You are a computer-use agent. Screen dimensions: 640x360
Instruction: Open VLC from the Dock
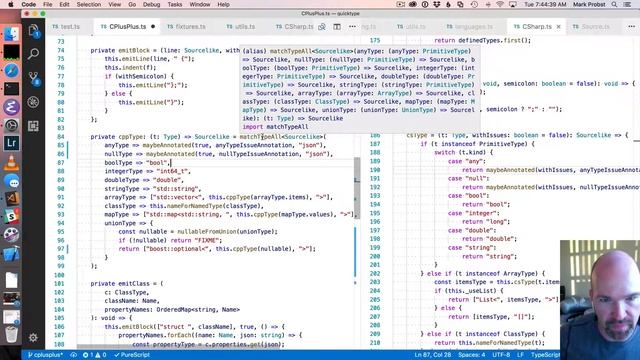11,162
